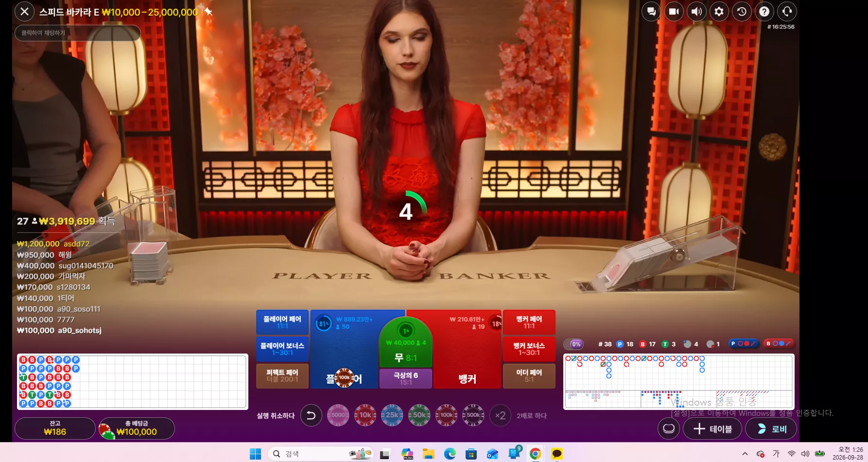This screenshot has height=462, width=868.
Task: Go to the 로비 lobby button
Action: (771, 429)
